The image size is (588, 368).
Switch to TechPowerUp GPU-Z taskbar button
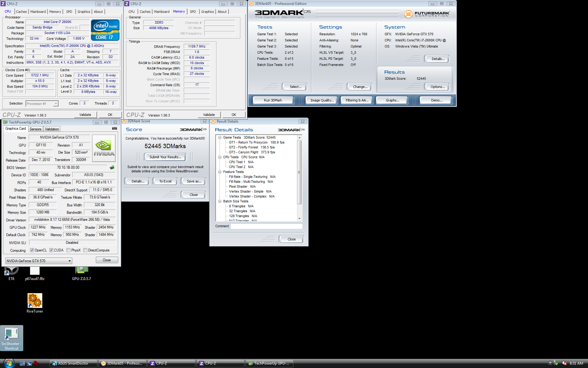click(x=269, y=363)
